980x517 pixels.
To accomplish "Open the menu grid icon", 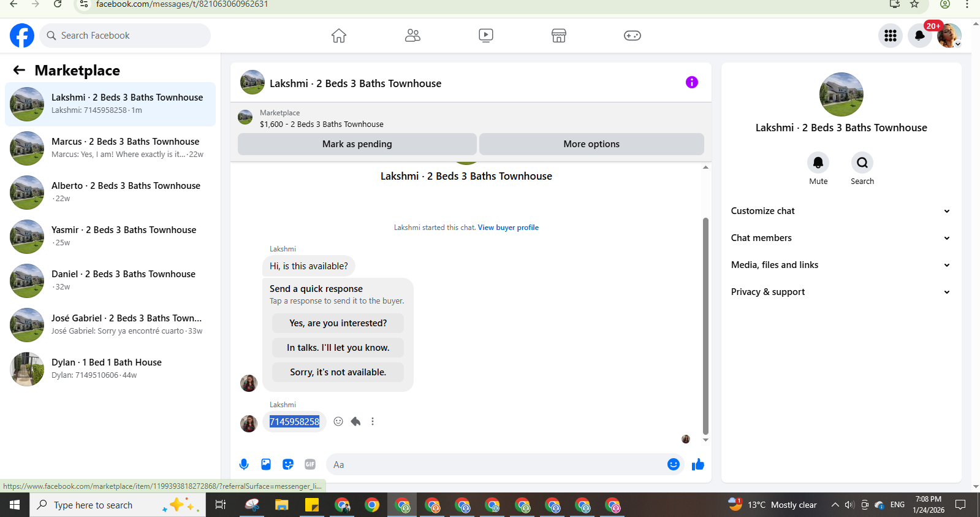I will 891,36.
